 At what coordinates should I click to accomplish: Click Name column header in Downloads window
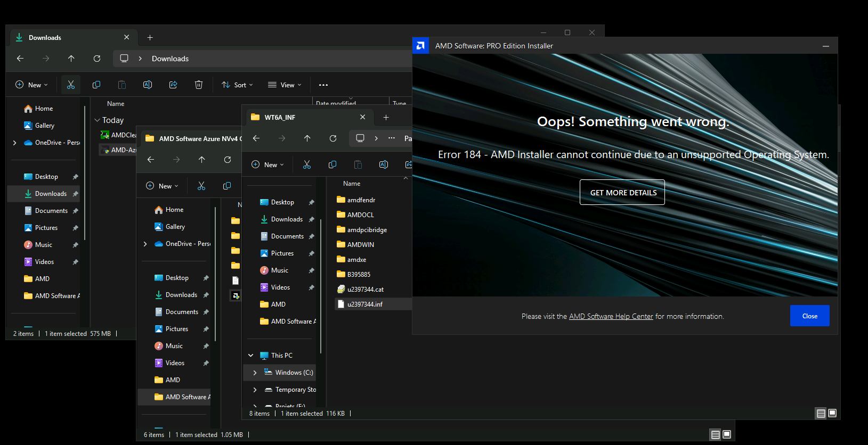click(x=116, y=104)
